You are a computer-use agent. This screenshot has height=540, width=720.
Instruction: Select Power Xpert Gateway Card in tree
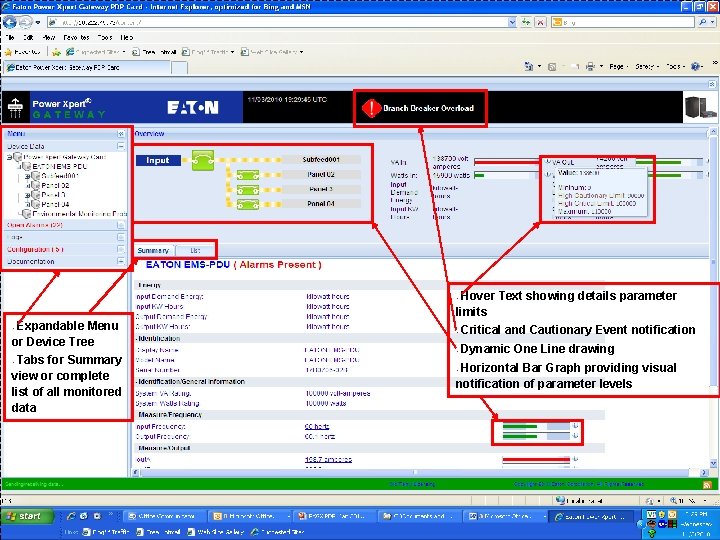click(x=65, y=157)
